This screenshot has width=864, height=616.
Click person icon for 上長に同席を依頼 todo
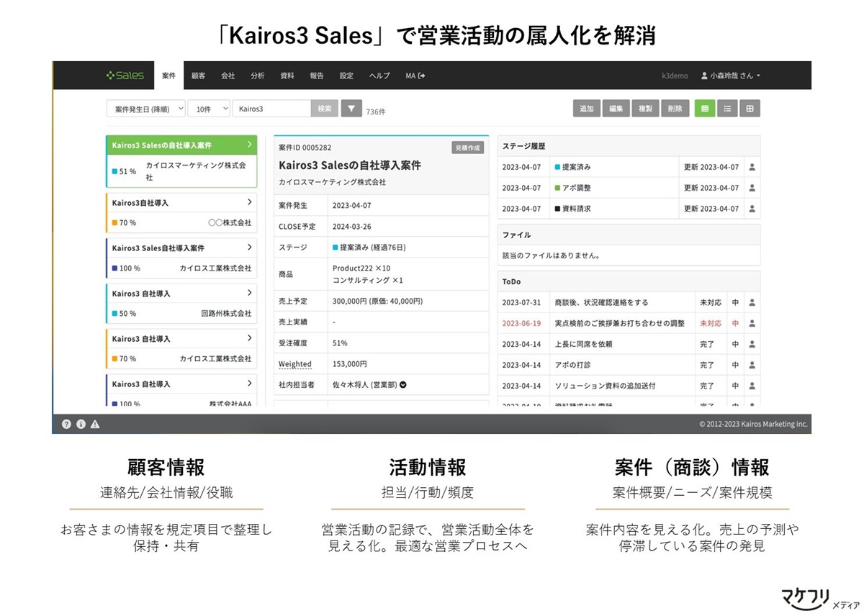point(752,344)
